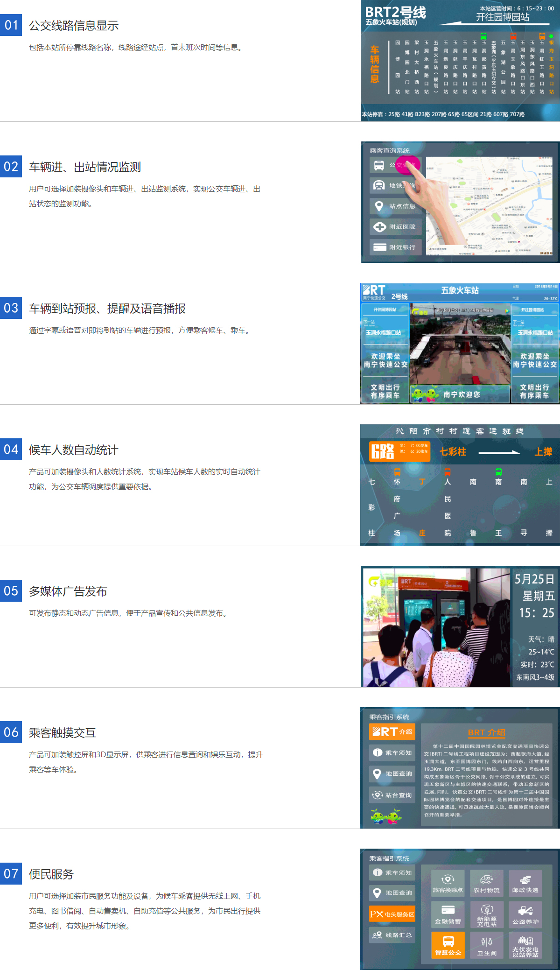Click the red bus marker on BRT2号线 route
This screenshot has width=560, height=970.
(513, 36)
